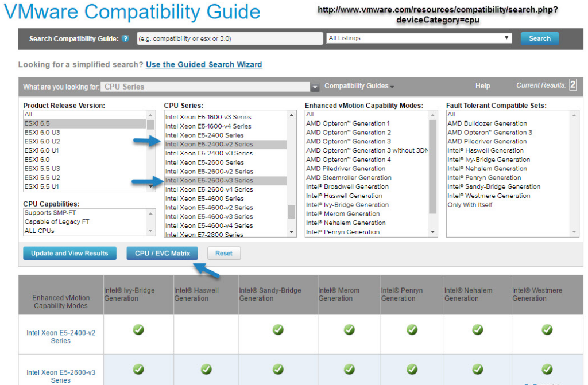Expand the Compatibility Guides menu

(359, 86)
